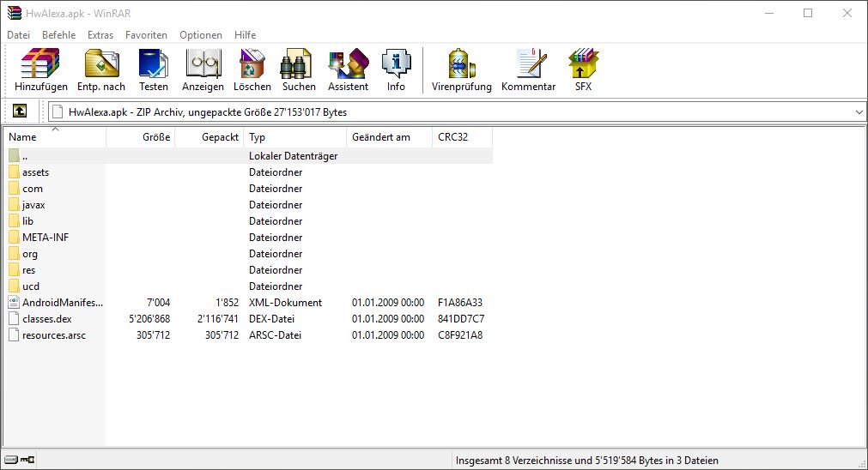Screen dimensions: 868x470
Task: Click the 7'004 size value
Action: tap(158, 303)
